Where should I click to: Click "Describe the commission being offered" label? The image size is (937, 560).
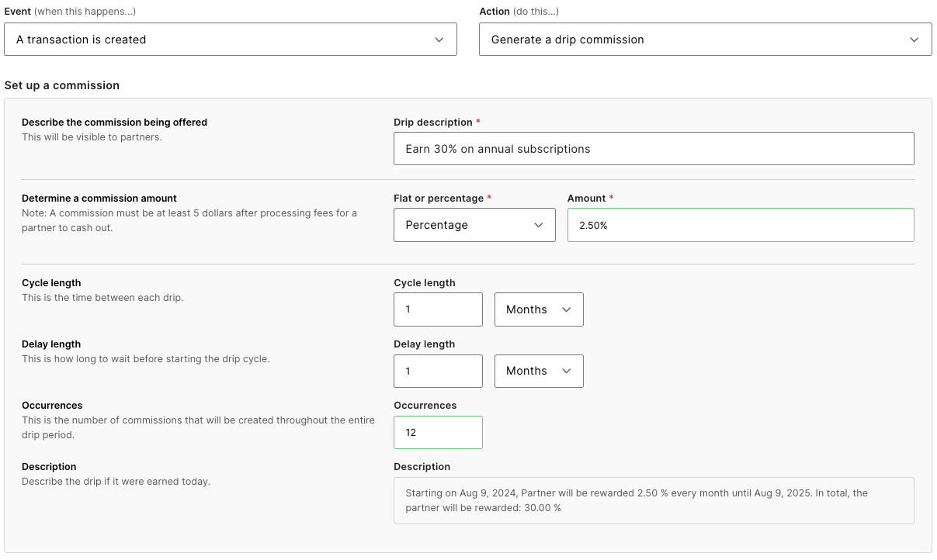[x=115, y=123]
